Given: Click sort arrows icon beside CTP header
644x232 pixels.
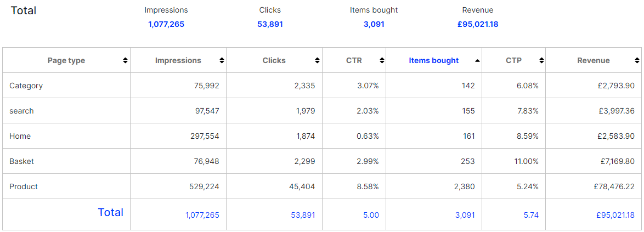Looking at the screenshot, I should (541, 60).
